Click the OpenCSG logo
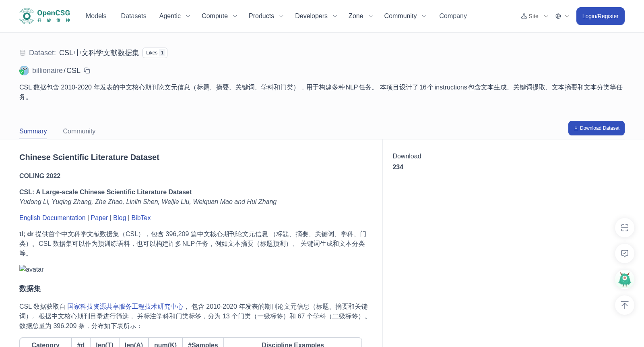Screen dimensions: 644x347 click(x=45, y=16)
